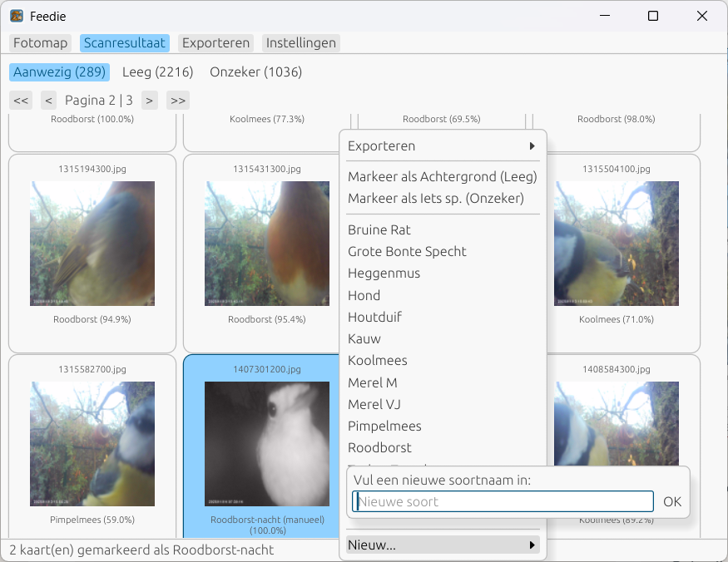Go to the previous page with the < arrow
This screenshot has width=728, height=562.
click(x=47, y=100)
